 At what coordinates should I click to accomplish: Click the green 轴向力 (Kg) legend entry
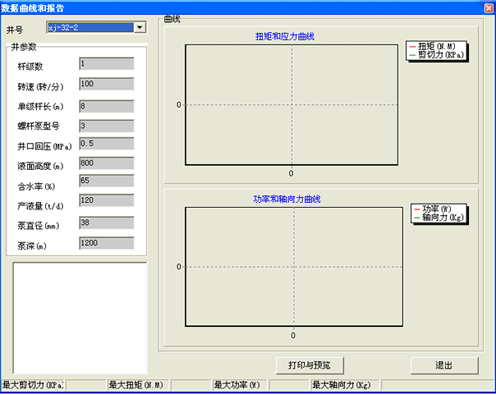[x=438, y=217]
